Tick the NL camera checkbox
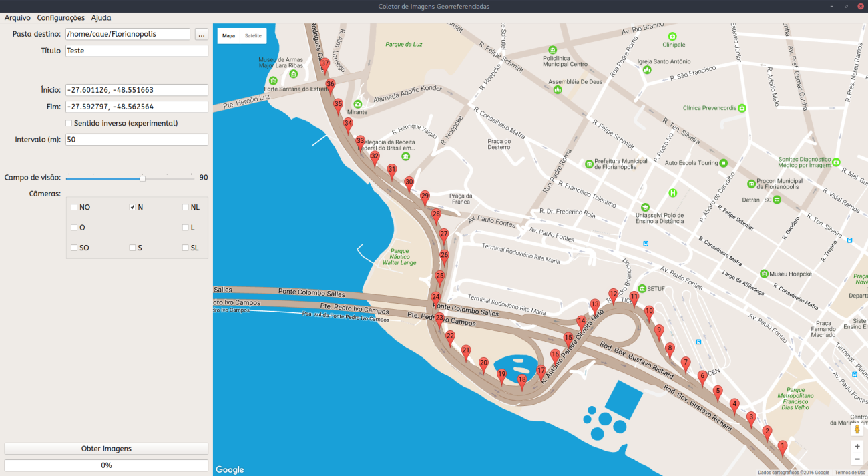Viewport: 868px width, 476px height. [x=186, y=207]
